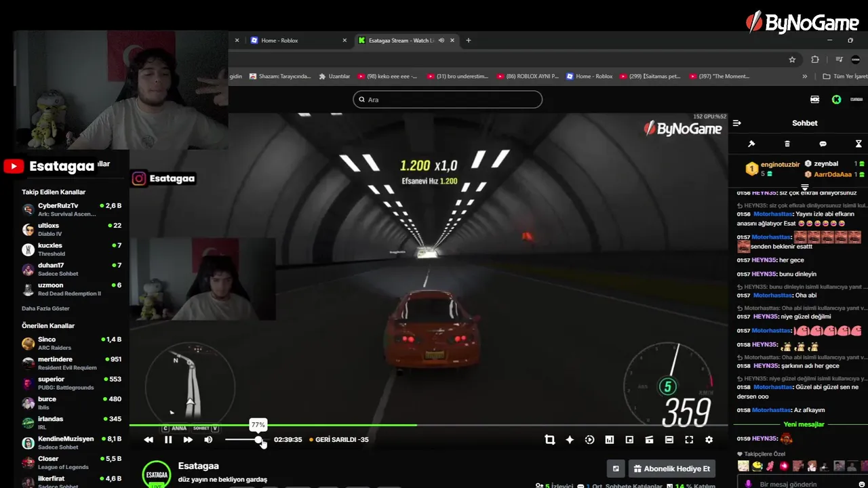
Task: Toggle theater mode in the player
Action: coord(669,440)
